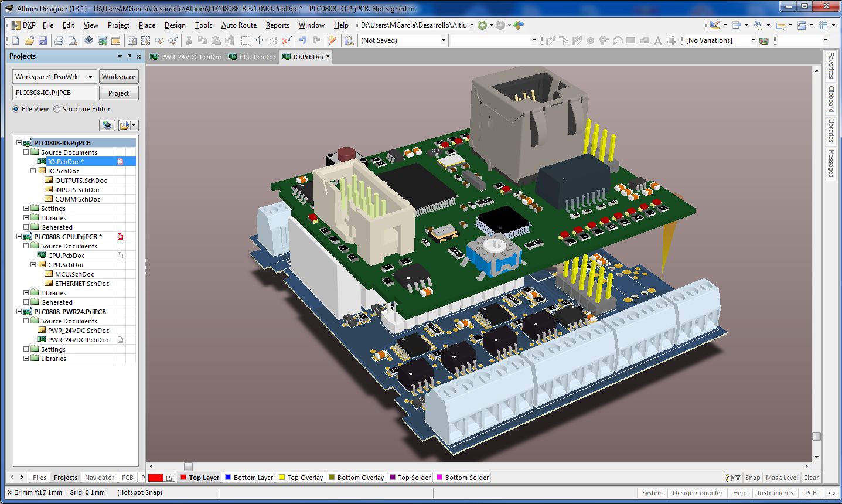Create a new document from the toolbar
This screenshot has width=842, height=504.
[x=15, y=40]
